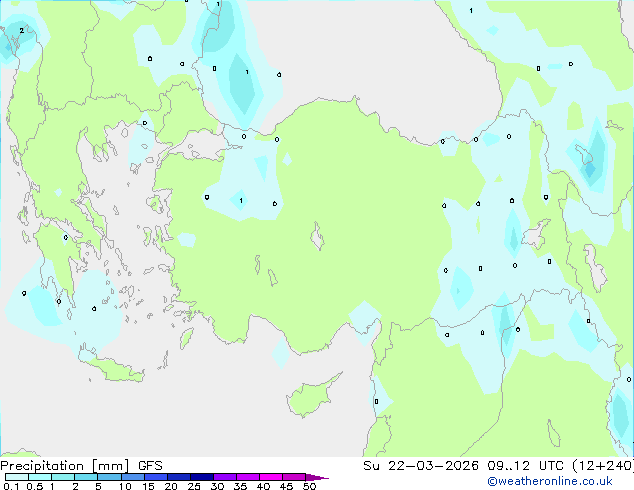Click the 40–45 mm bright magenta legend cell

[x=271, y=477]
